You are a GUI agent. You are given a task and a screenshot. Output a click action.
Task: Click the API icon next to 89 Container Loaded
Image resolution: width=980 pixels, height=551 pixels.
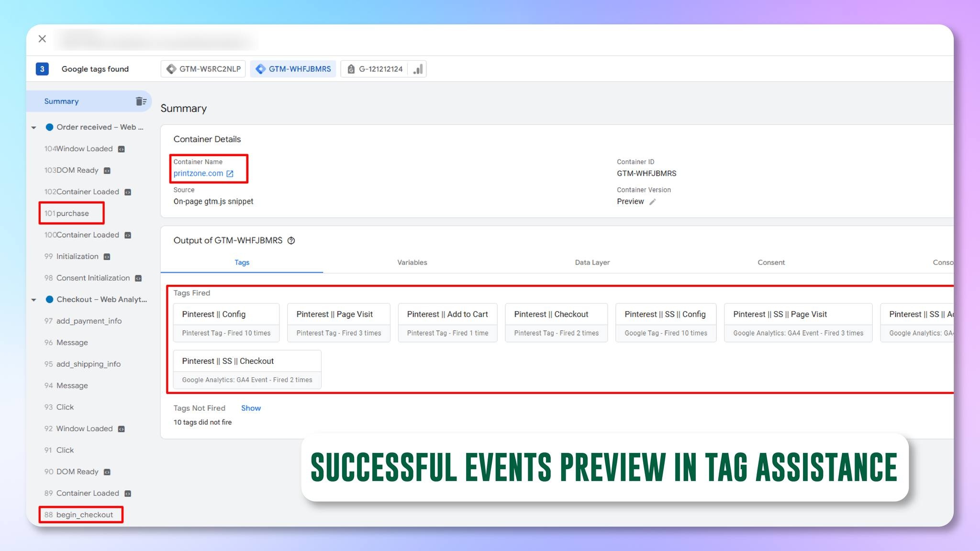pos(128,494)
